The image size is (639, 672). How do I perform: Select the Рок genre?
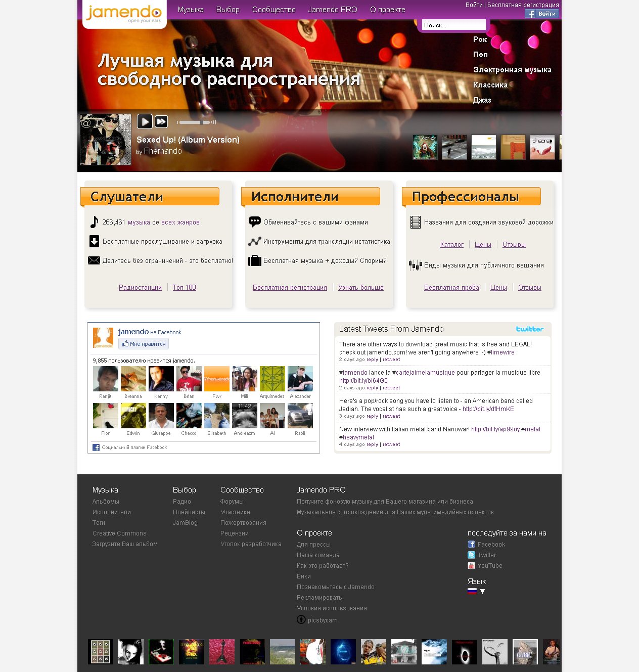pos(480,39)
